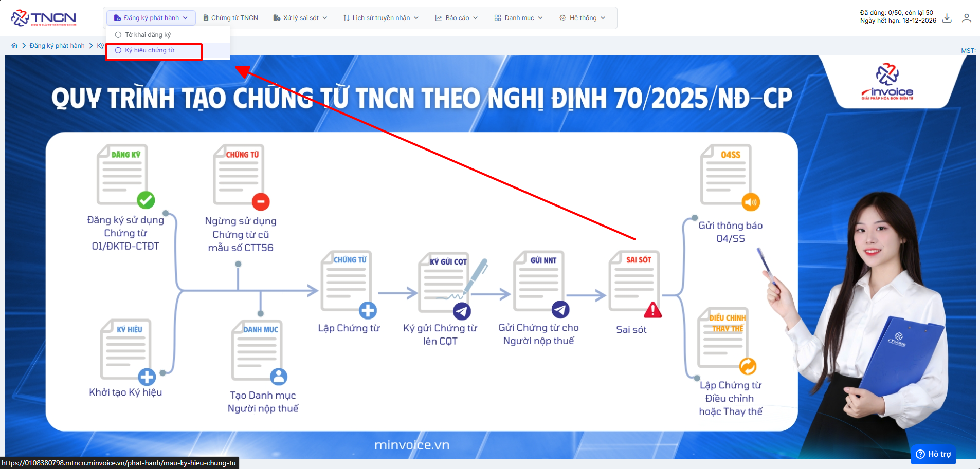Select the Tờ khai đăng ký radio circle

point(118,35)
